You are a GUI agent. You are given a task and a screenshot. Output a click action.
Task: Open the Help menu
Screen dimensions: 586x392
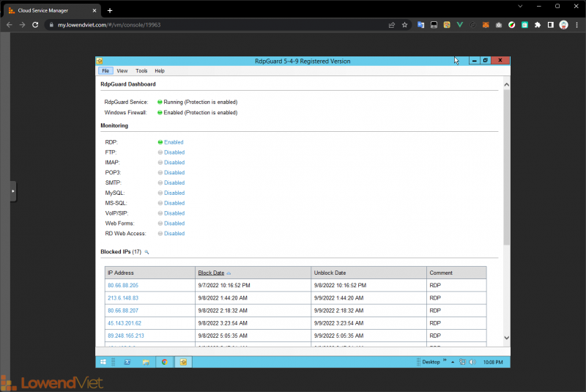tap(160, 71)
